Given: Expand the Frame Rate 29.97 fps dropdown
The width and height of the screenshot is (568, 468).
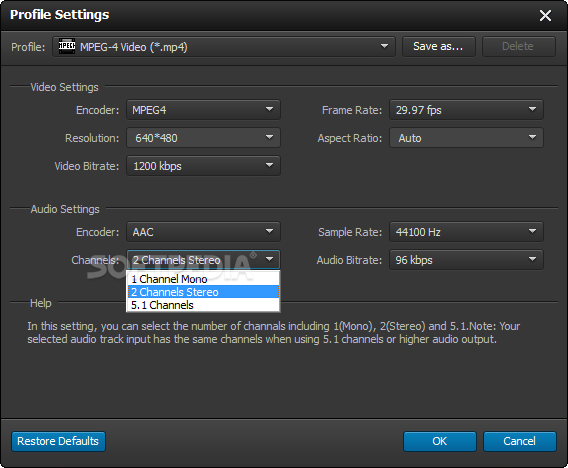Looking at the screenshot, I should coord(466,110).
